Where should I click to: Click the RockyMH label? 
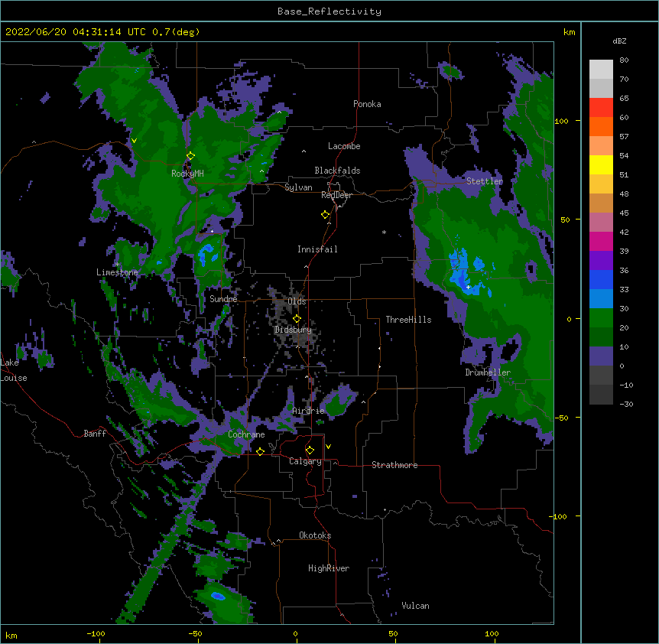click(187, 174)
